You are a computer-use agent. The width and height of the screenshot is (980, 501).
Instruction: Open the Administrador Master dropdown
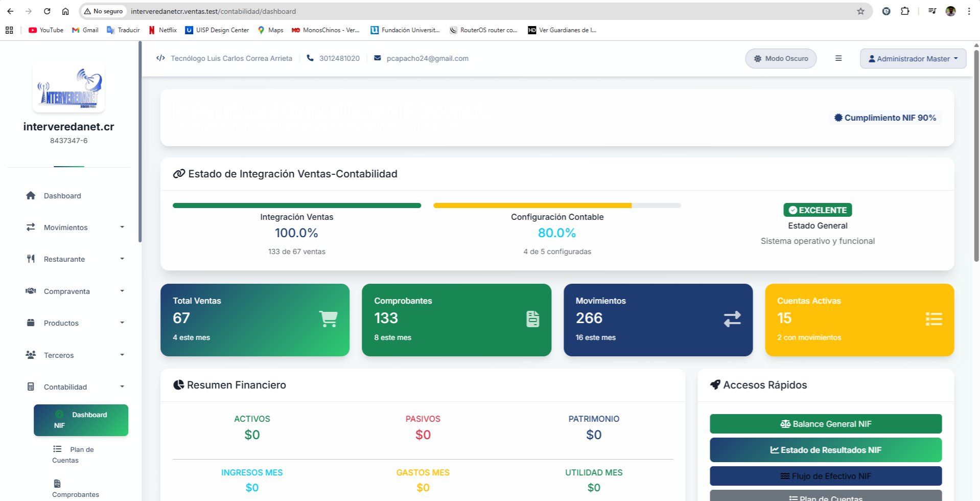[913, 58]
